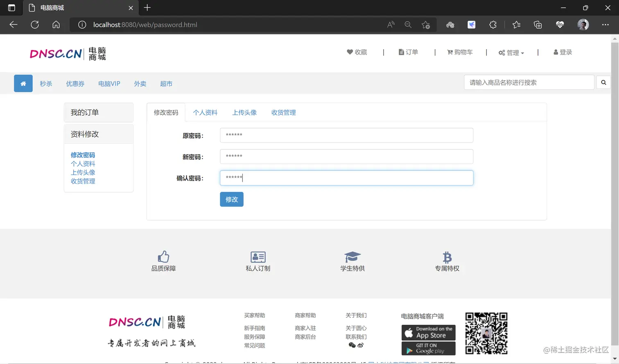Viewport: 619px width, 364px height.
Task: Click the 品质保障 thumbs-up icon
Action: [x=163, y=257]
